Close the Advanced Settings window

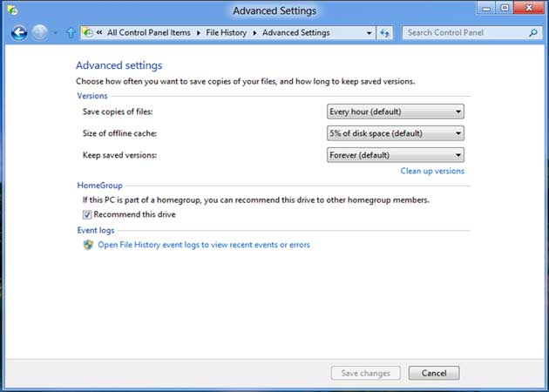point(529,8)
